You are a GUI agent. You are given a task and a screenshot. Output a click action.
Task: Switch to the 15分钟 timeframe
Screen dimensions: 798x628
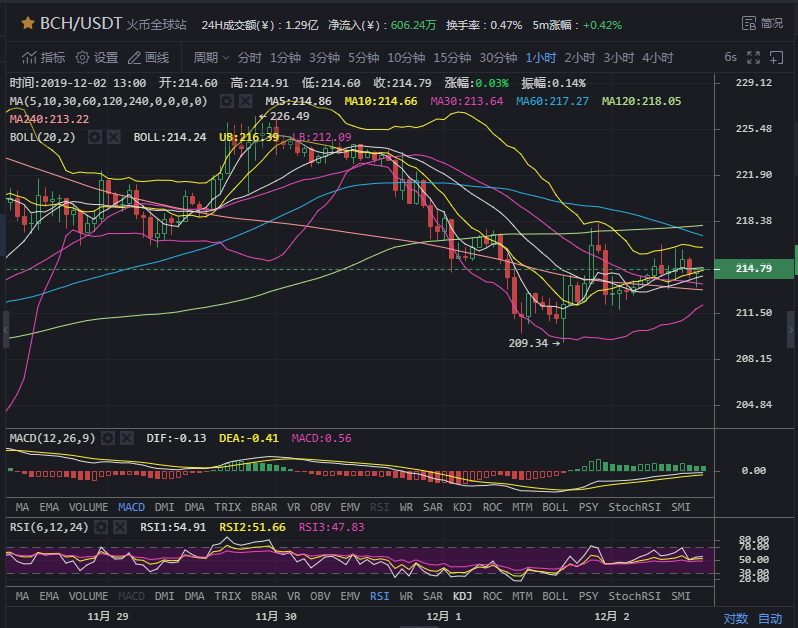(x=453, y=58)
